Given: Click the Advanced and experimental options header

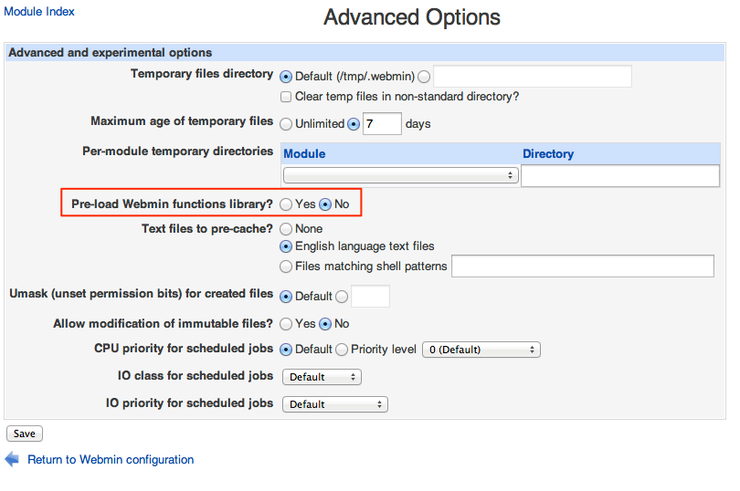Looking at the screenshot, I should tap(110, 52).
